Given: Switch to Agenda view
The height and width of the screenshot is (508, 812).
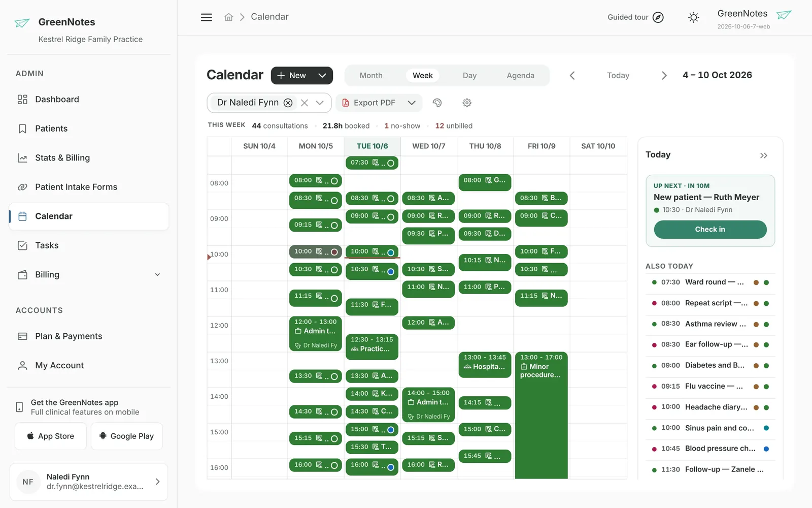Looking at the screenshot, I should [521, 76].
